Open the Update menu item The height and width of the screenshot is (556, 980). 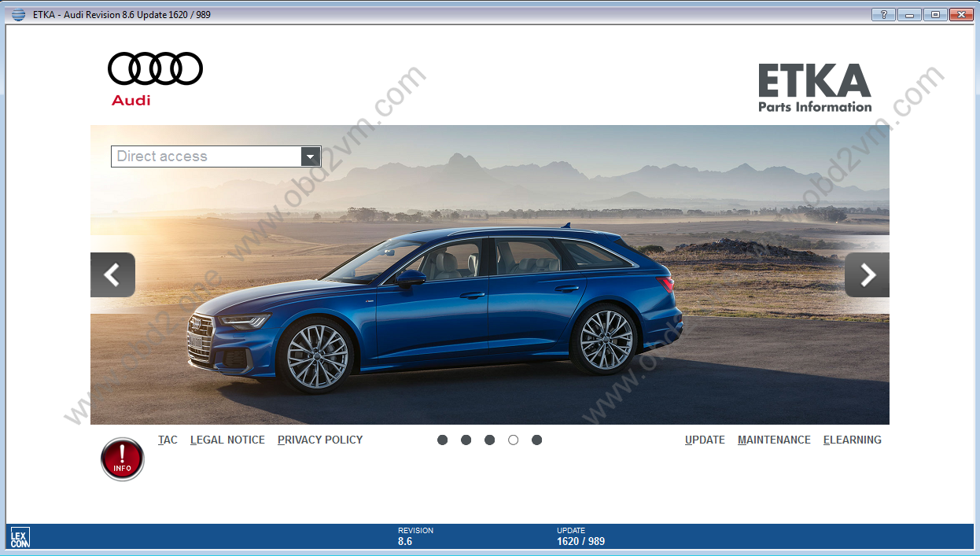click(x=705, y=440)
